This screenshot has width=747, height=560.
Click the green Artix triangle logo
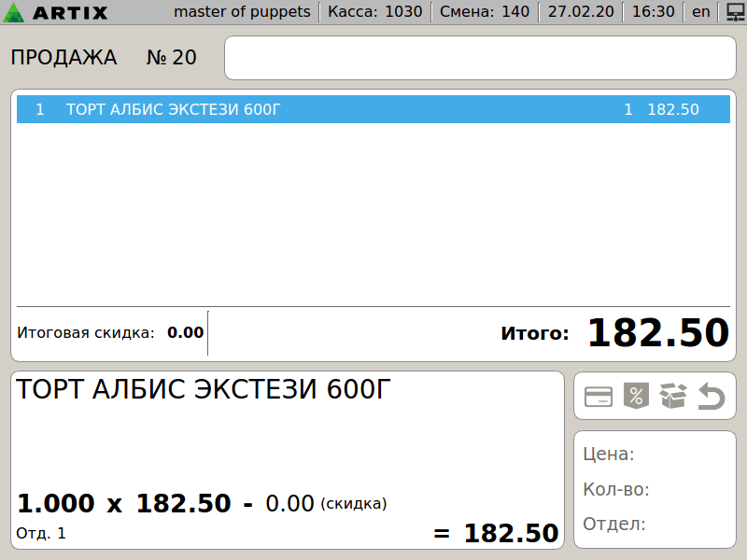click(16, 13)
